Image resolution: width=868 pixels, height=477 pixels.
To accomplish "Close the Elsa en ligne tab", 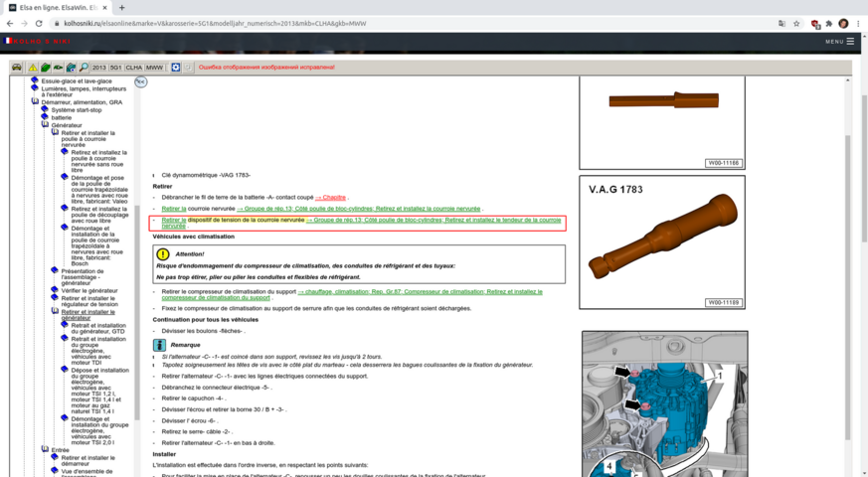I will coord(104,8).
